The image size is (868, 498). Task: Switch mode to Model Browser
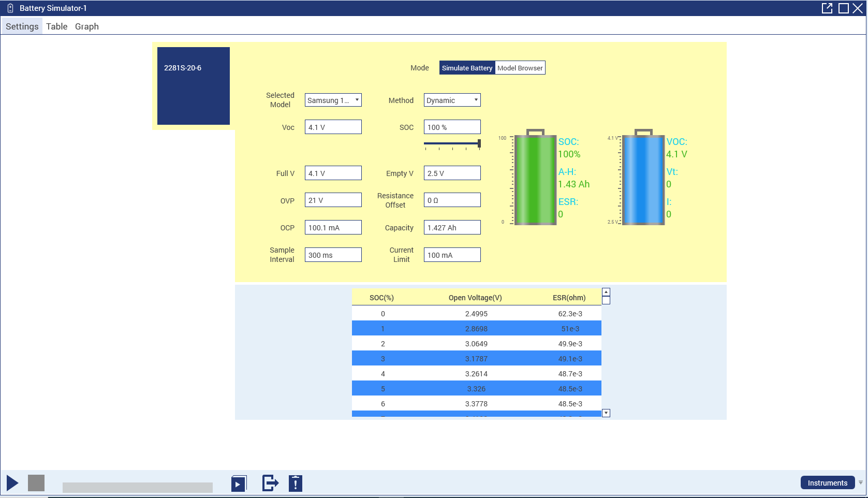(520, 68)
